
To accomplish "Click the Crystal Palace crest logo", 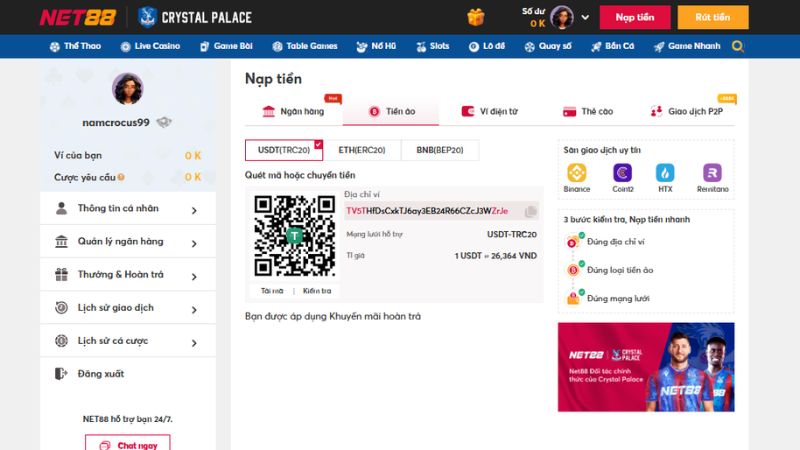I will tap(147, 17).
